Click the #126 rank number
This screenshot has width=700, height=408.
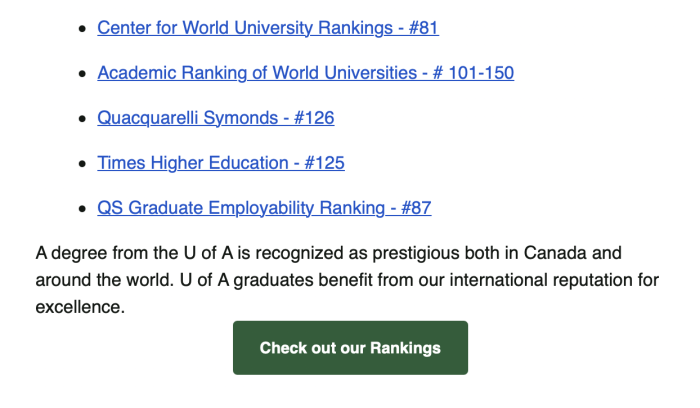314,118
